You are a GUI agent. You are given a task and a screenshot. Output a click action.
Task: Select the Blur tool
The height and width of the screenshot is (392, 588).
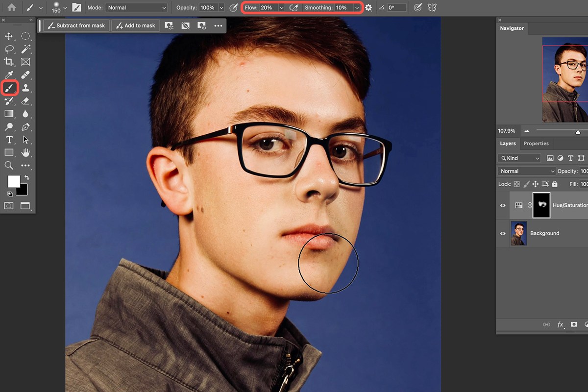tap(25, 114)
